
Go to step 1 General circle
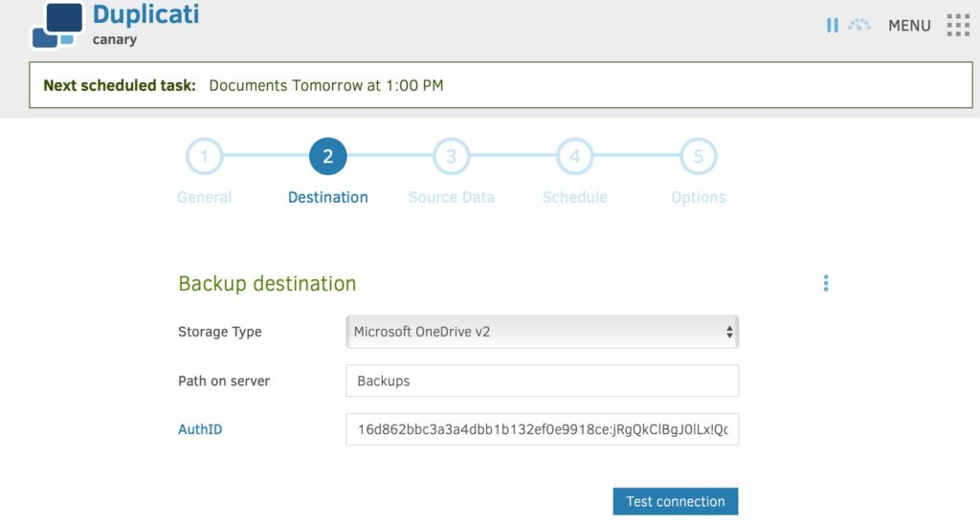tap(204, 156)
